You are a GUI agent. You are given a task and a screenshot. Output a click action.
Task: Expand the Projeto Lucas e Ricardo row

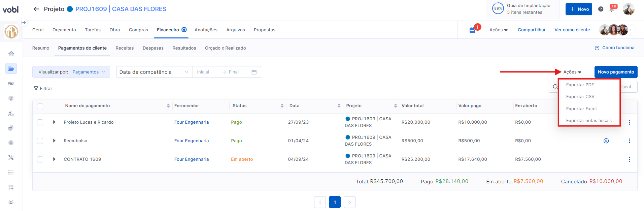click(x=54, y=122)
